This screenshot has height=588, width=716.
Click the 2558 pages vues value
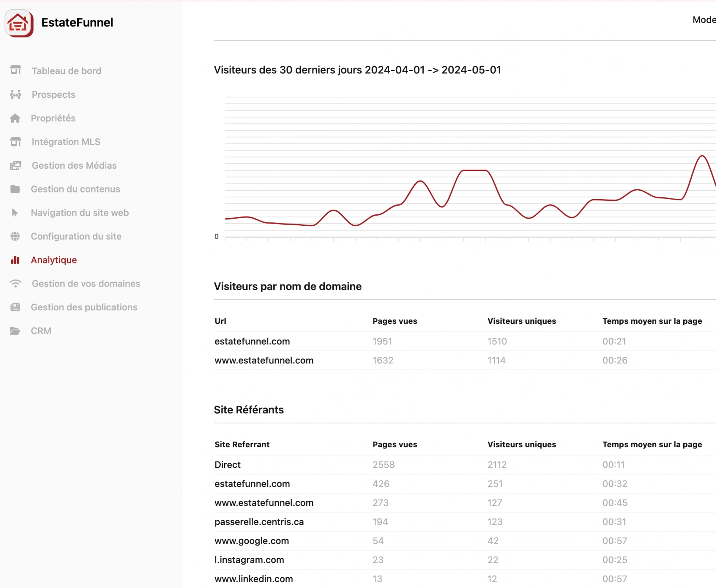384,465
